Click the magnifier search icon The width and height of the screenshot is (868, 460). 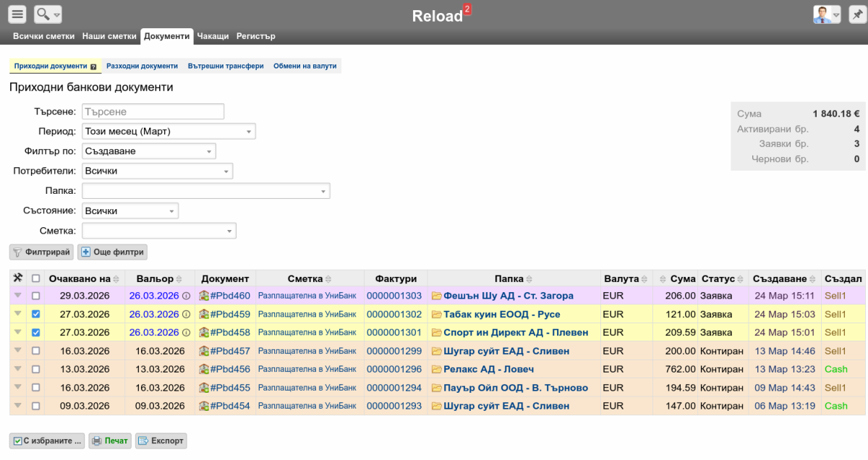click(x=43, y=14)
